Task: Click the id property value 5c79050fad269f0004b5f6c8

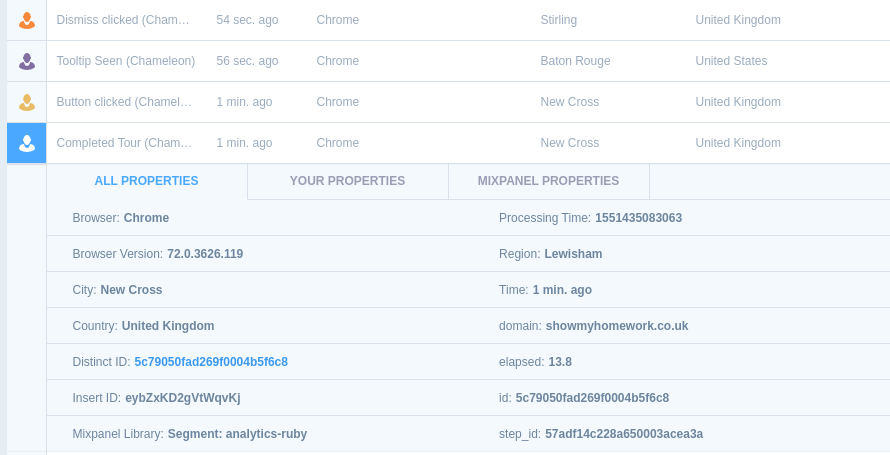Action: pyautogui.click(x=592, y=398)
